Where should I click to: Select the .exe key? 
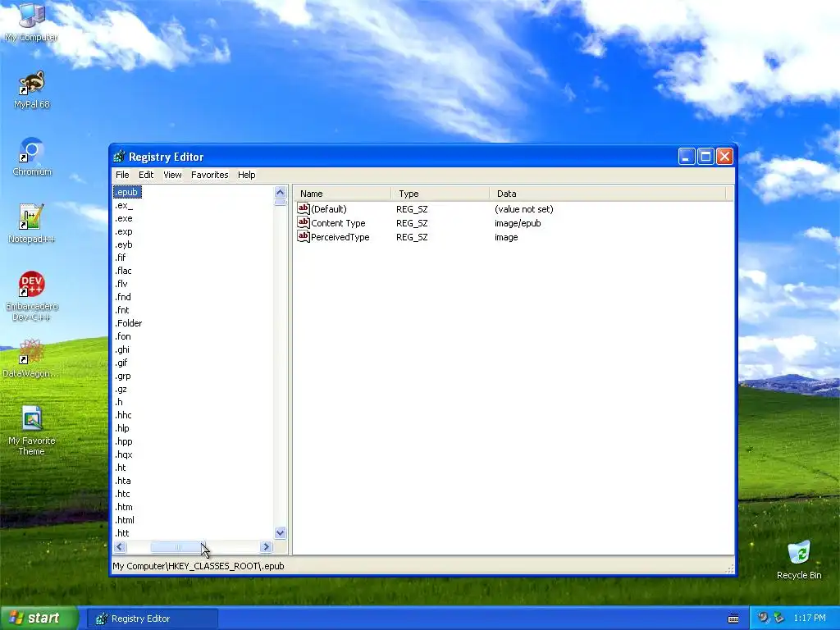[x=124, y=218]
